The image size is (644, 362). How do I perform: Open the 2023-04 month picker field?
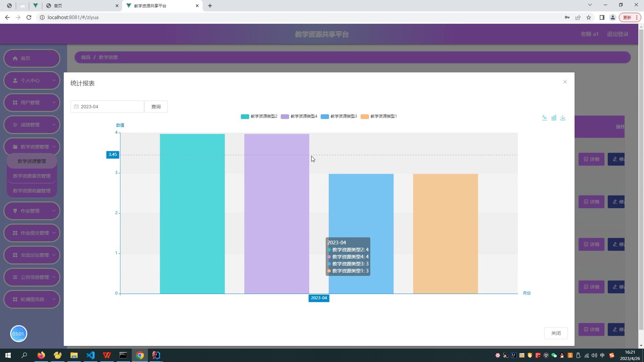pos(107,107)
